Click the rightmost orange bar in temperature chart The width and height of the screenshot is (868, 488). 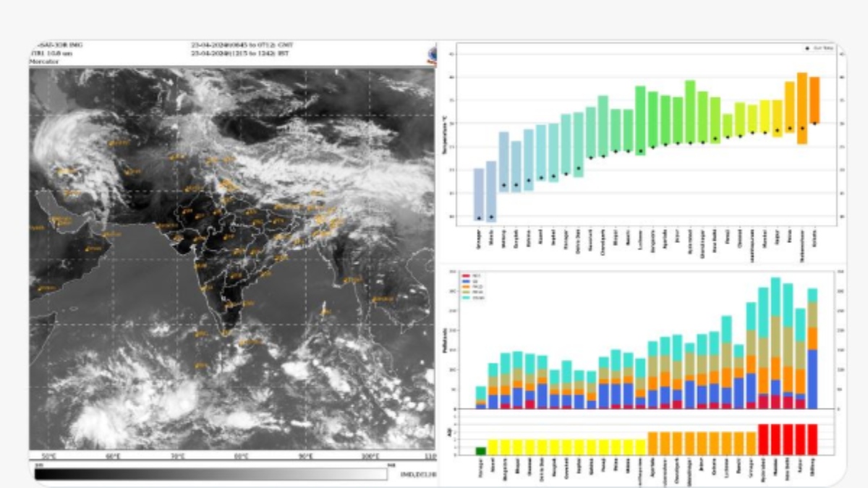click(x=814, y=100)
